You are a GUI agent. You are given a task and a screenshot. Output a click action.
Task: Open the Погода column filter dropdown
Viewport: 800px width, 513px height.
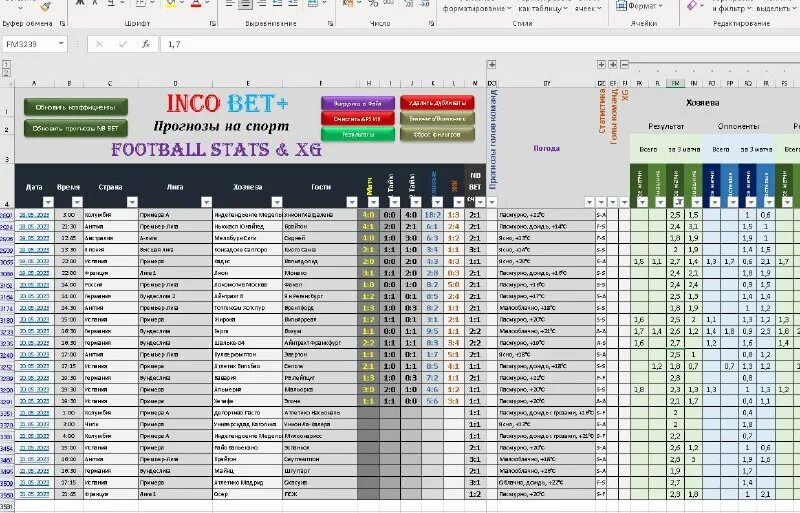coord(589,202)
